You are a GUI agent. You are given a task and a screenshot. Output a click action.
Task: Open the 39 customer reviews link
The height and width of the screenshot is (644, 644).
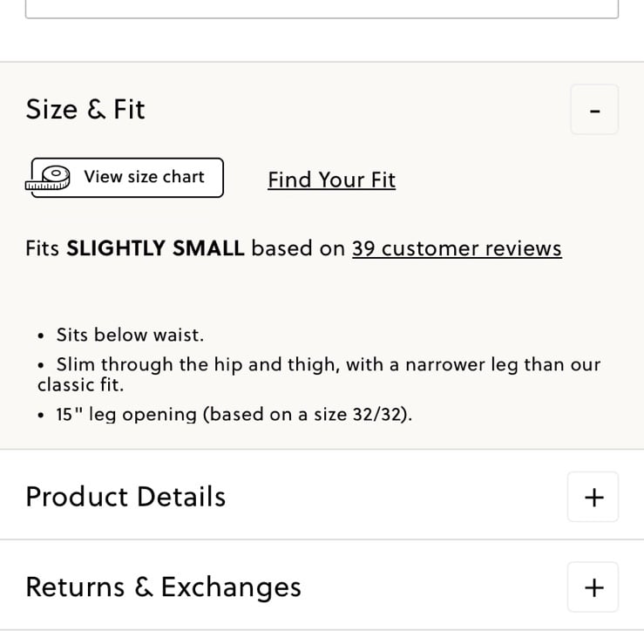click(457, 248)
